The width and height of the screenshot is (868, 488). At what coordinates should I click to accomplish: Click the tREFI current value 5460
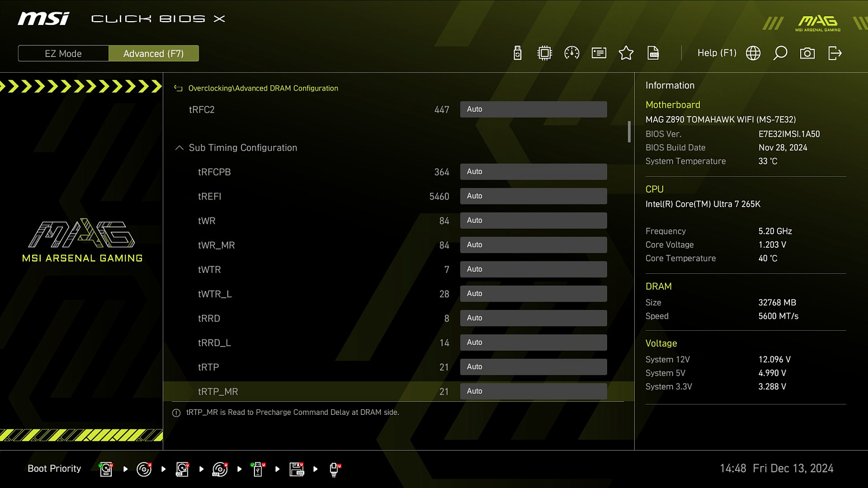pyautogui.click(x=439, y=197)
